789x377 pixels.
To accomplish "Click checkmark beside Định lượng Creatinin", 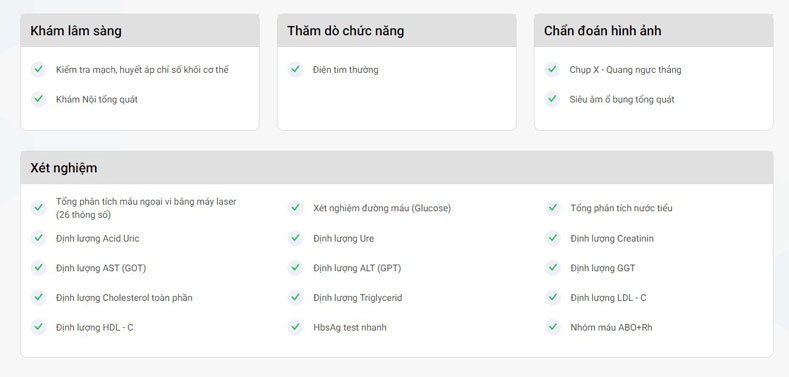I will [x=553, y=238].
